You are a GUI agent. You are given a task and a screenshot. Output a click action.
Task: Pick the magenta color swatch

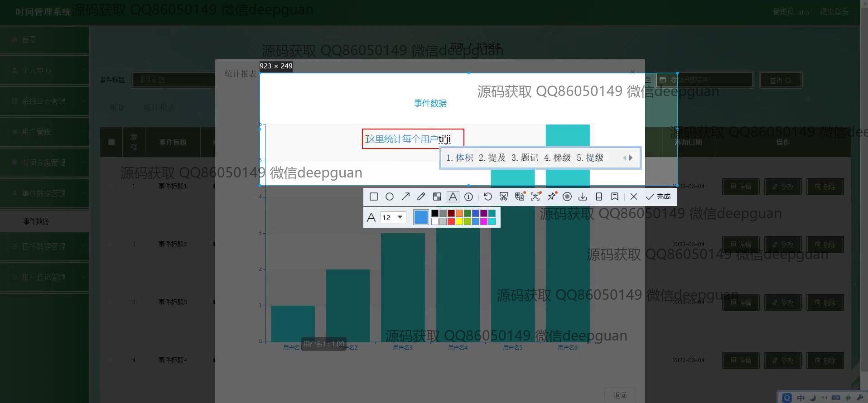point(484,221)
